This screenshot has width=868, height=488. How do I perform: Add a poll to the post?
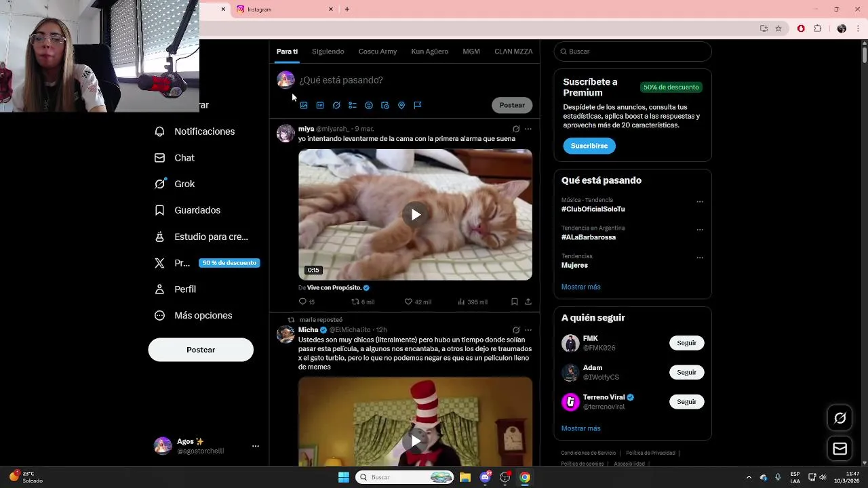click(353, 105)
